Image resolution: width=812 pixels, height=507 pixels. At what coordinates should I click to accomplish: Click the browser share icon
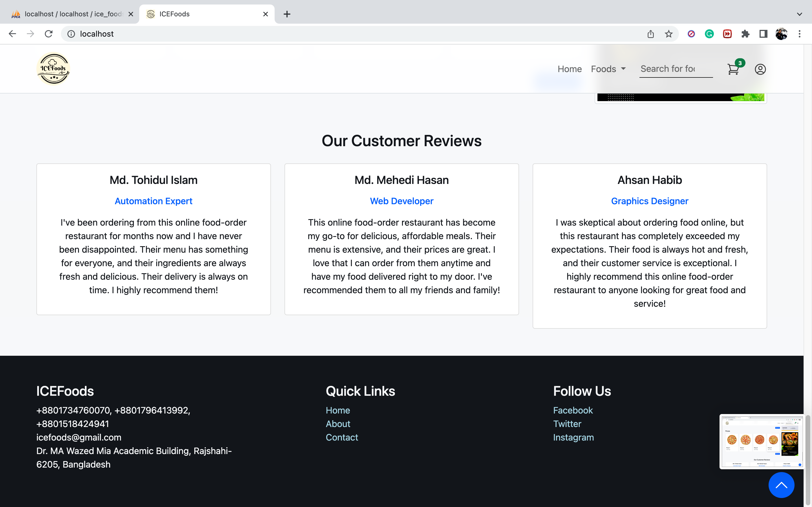tap(651, 34)
